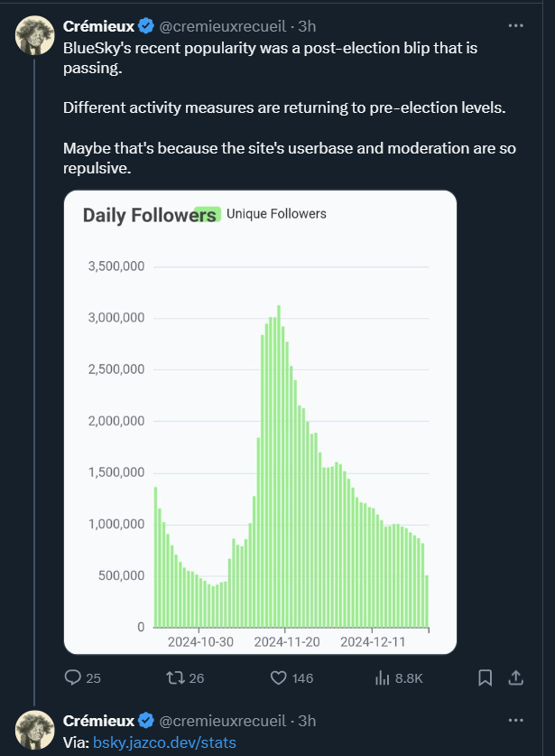Like the tweet with 146 likes
The width and height of the screenshot is (555, 756).
coord(279,678)
